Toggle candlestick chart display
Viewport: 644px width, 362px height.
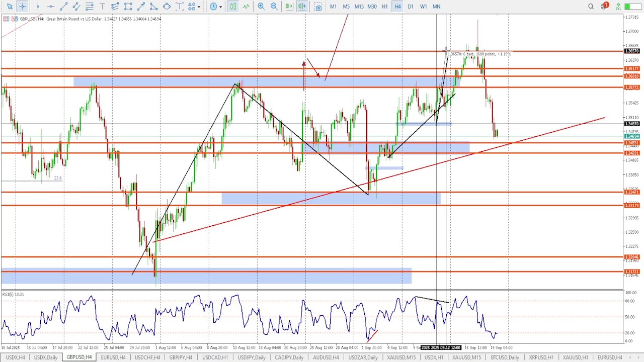pyautogui.click(x=233, y=7)
